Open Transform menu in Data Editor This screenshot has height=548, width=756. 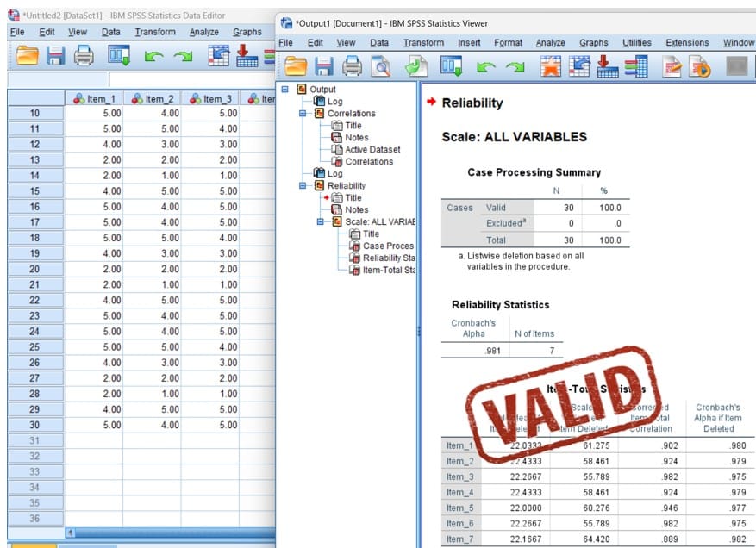tap(155, 32)
